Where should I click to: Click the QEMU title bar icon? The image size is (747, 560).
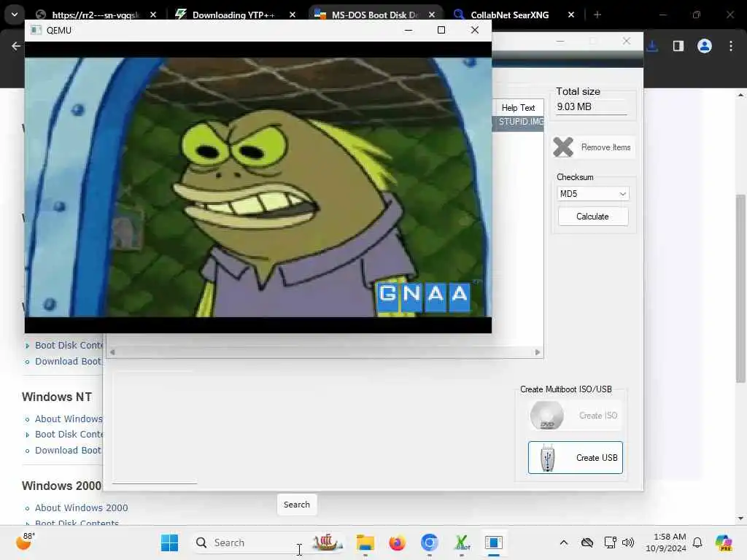(x=36, y=30)
